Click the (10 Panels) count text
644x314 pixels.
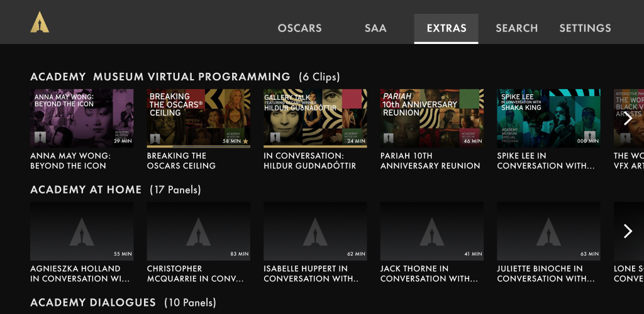[x=190, y=303]
